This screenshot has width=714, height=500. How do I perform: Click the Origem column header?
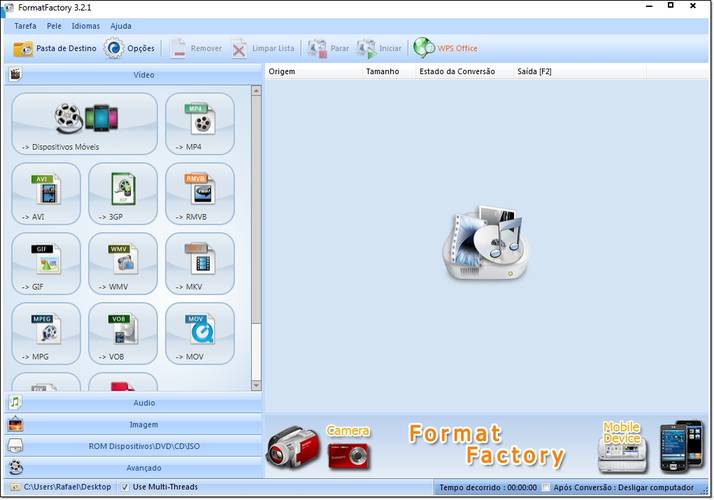(x=314, y=71)
